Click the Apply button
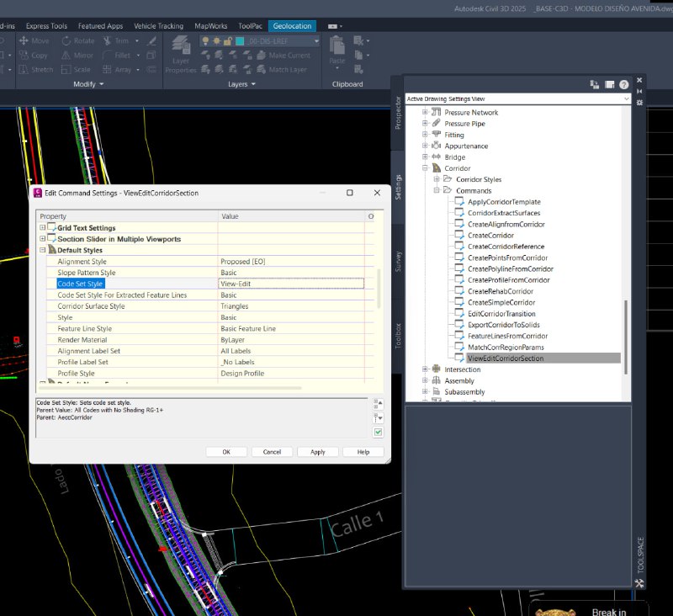Image resolution: width=673 pixels, height=616 pixels. [318, 452]
